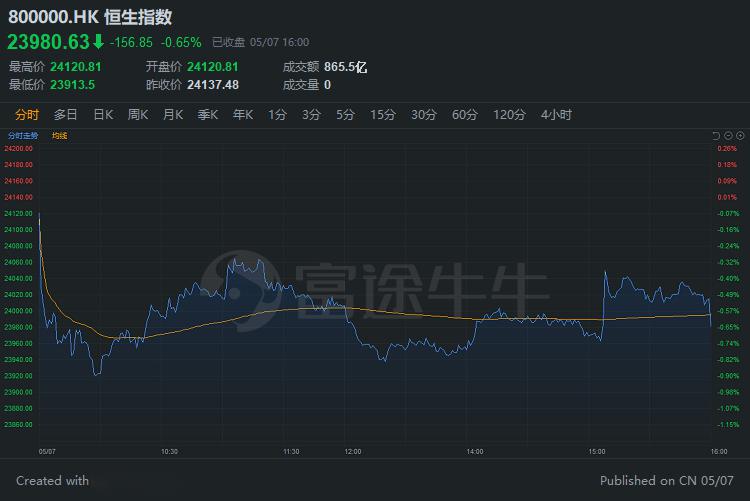Switch to the 周K weekly tab
The image size is (750, 501).
tap(138, 114)
